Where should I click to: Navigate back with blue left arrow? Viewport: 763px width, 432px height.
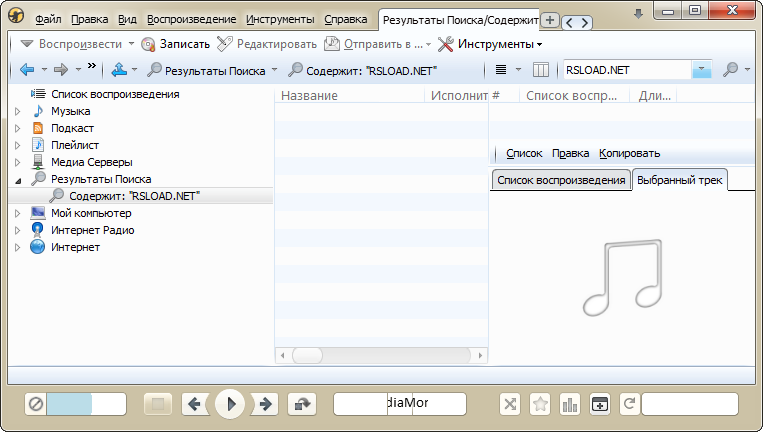pos(27,70)
